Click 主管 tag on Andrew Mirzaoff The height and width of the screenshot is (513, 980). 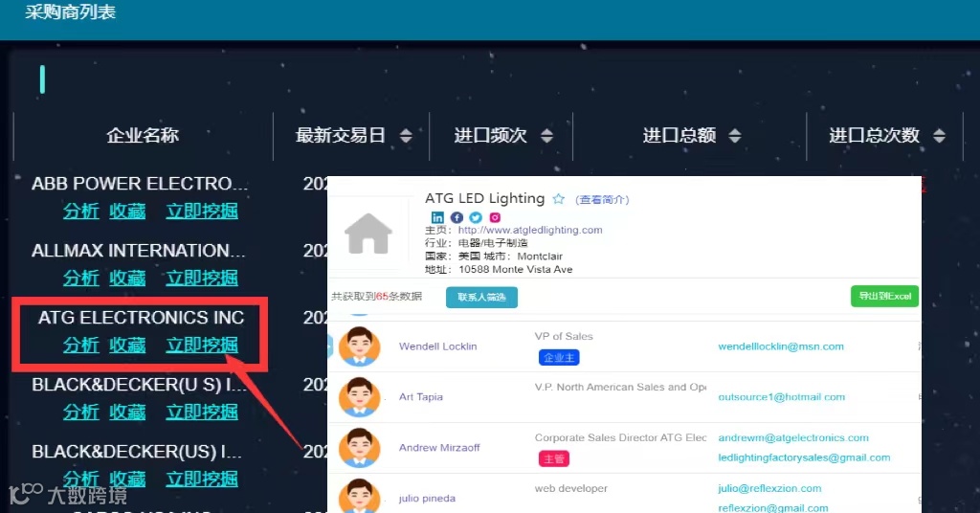[554, 458]
